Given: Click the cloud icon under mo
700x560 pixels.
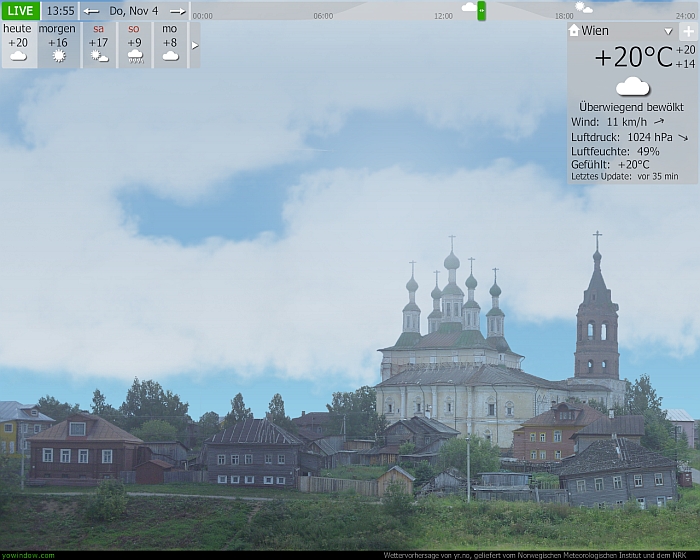Looking at the screenshot, I should tap(171, 56).
